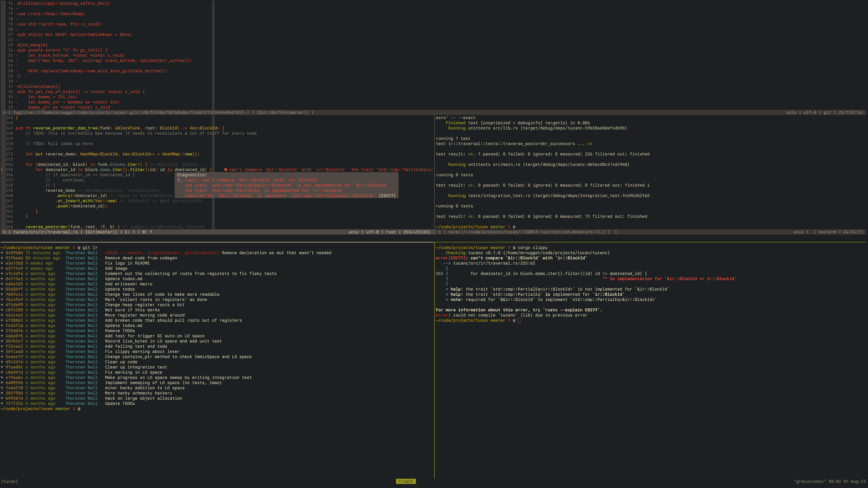Viewport: 868px width, 488px height.
Task: Click the 08:02 01-Aug-23 clock text
Action: tap(847, 481)
